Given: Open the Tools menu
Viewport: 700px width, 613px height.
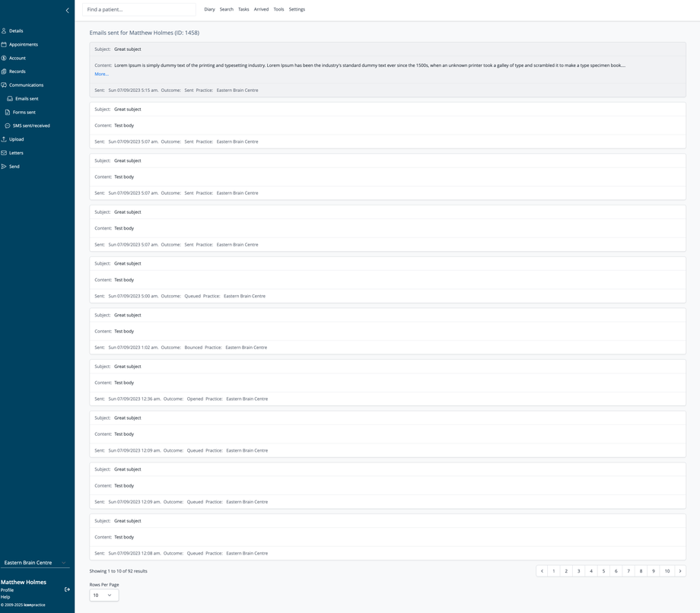Looking at the screenshot, I should pos(278,9).
